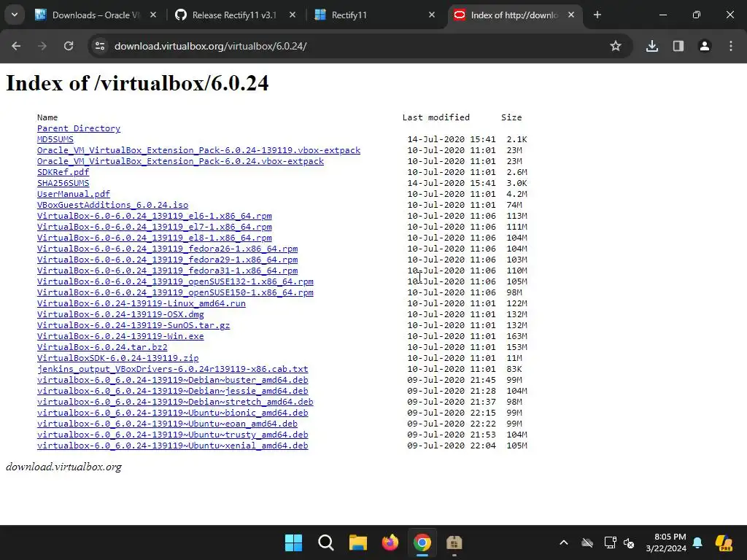The height and width of the screenshot is (560, 747).
Task: Bookmark this page with the star
Action: [616, 46]
